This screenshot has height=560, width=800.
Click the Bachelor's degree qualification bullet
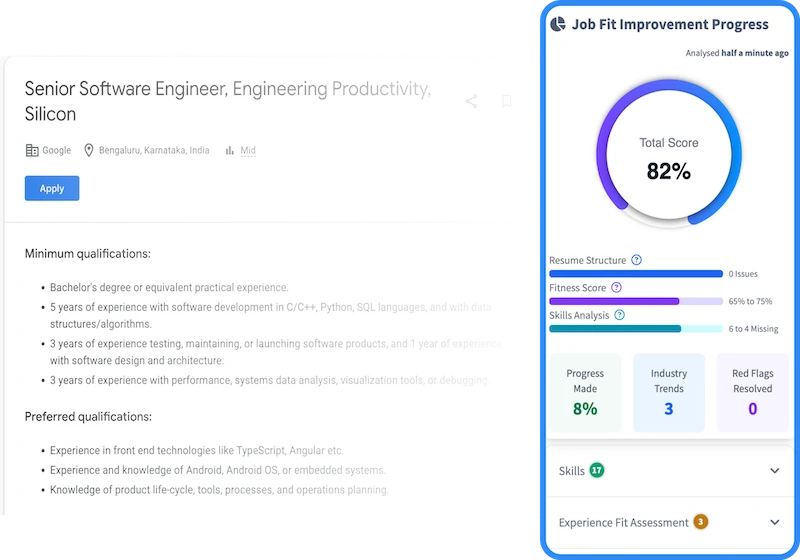169,288
